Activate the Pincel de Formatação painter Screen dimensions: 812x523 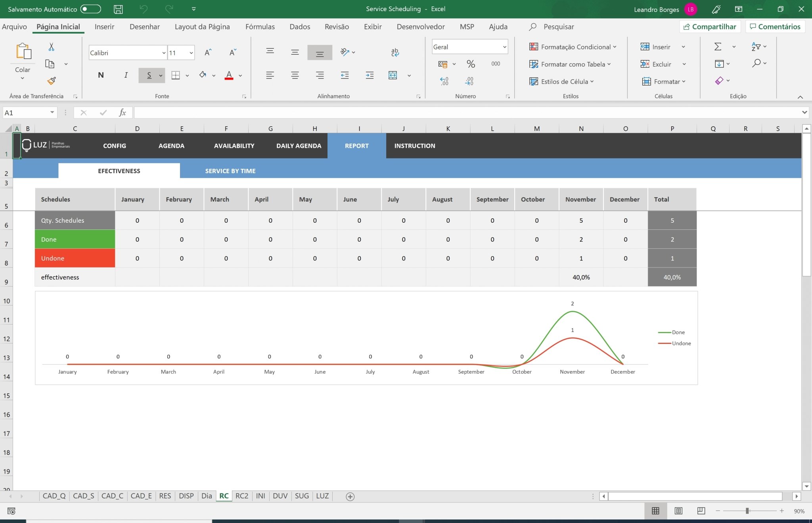[x=51, y=81]
